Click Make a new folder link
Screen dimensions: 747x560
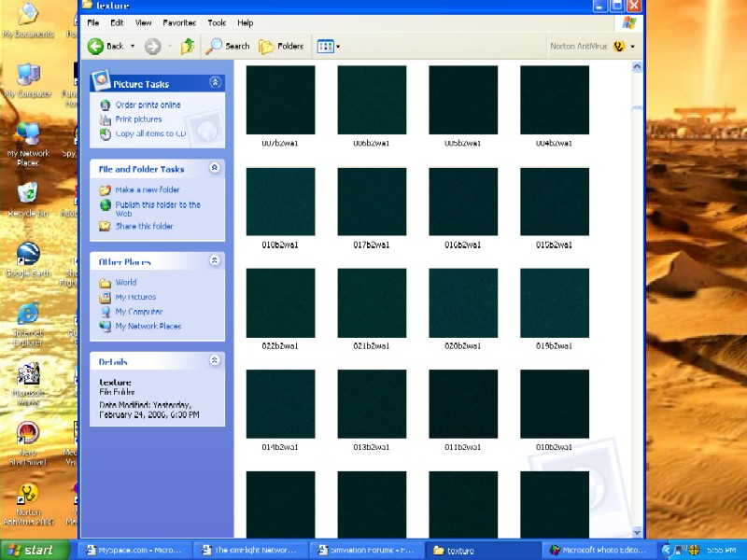[x=148, y=189]
